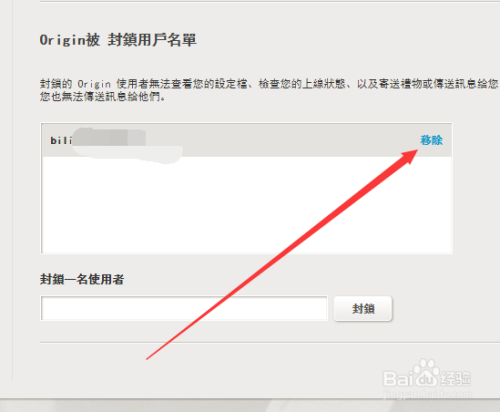Click the horizontal divider below the block field
The image size is (500, 412).
[x=270, y=342]
